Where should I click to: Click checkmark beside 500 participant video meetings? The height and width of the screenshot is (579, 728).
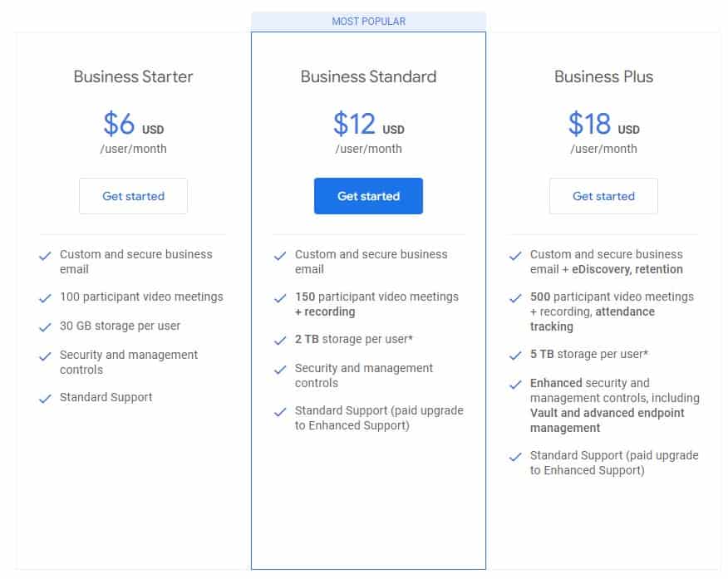coord(515,298)
